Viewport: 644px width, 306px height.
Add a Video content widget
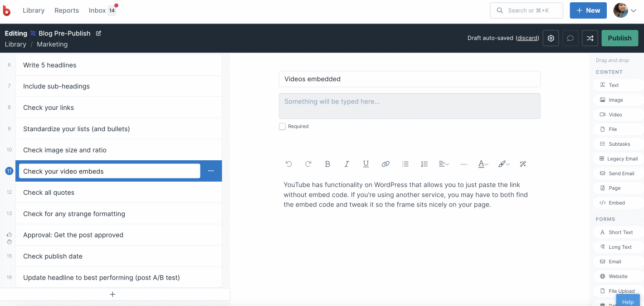[619, 115]
